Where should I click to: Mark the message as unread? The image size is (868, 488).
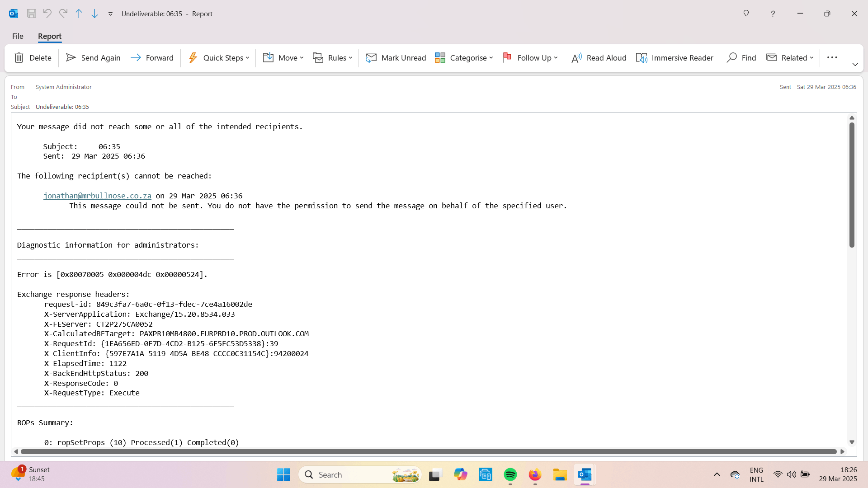396,58
